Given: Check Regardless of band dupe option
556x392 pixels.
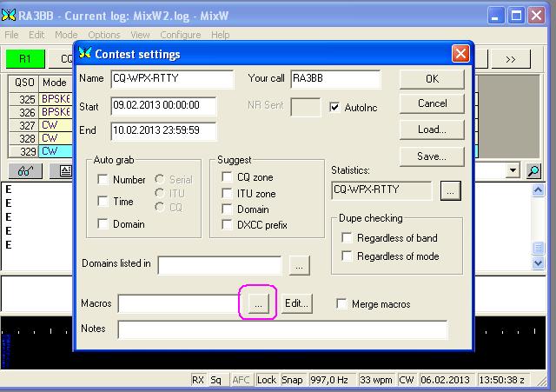Looking at the screenshot, I should (347, 238).
